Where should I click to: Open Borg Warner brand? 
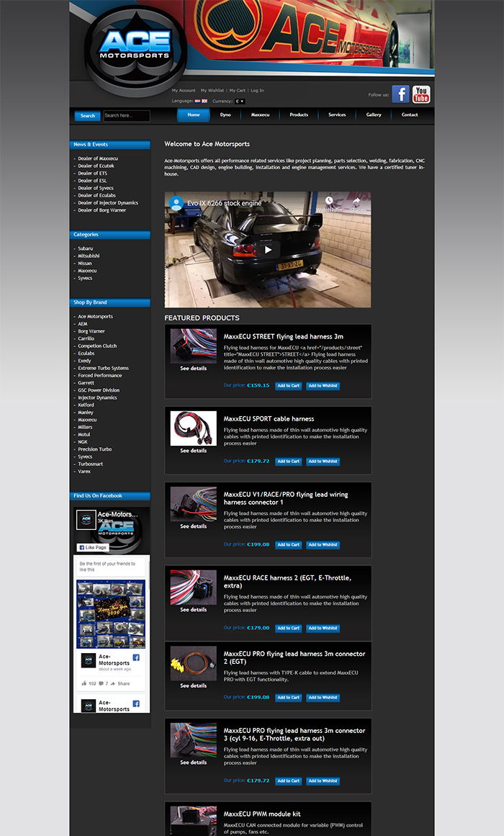(91, 331)
